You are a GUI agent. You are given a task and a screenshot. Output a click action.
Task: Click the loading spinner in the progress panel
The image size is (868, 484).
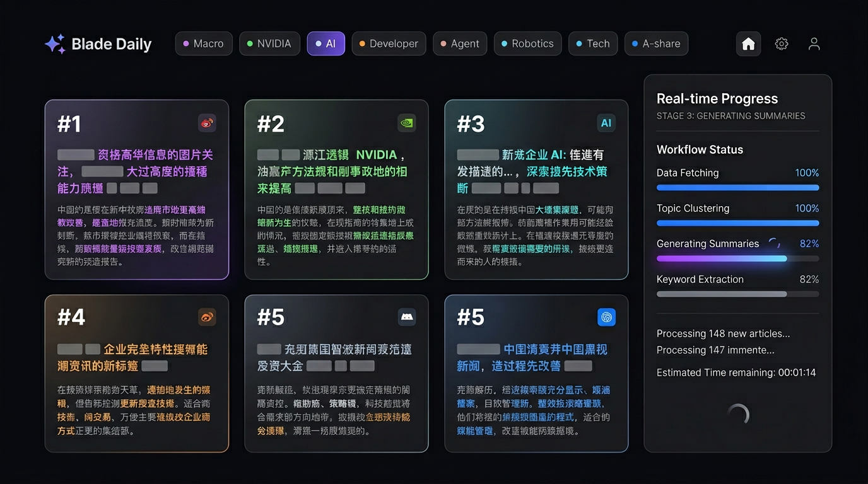click(737, 414)
